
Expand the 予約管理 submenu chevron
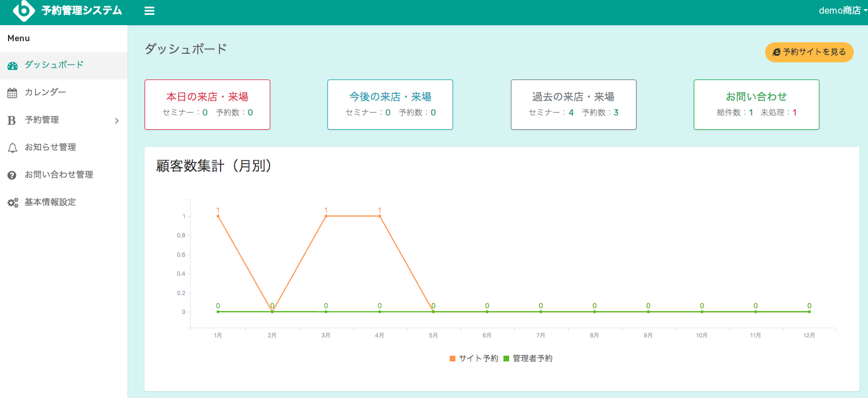[117, 121]
